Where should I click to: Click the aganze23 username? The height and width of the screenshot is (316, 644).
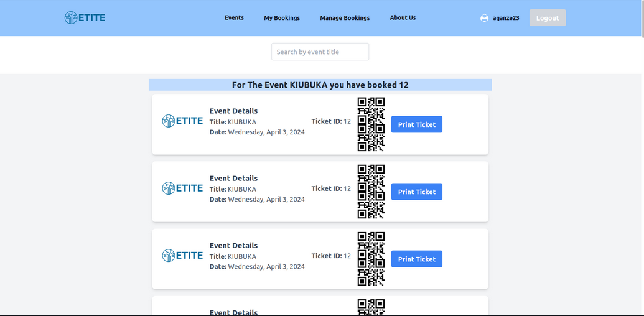tap(506, 18)
